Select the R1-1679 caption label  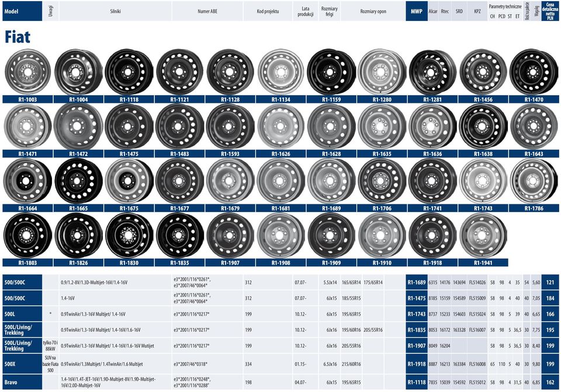pos(230,208)
